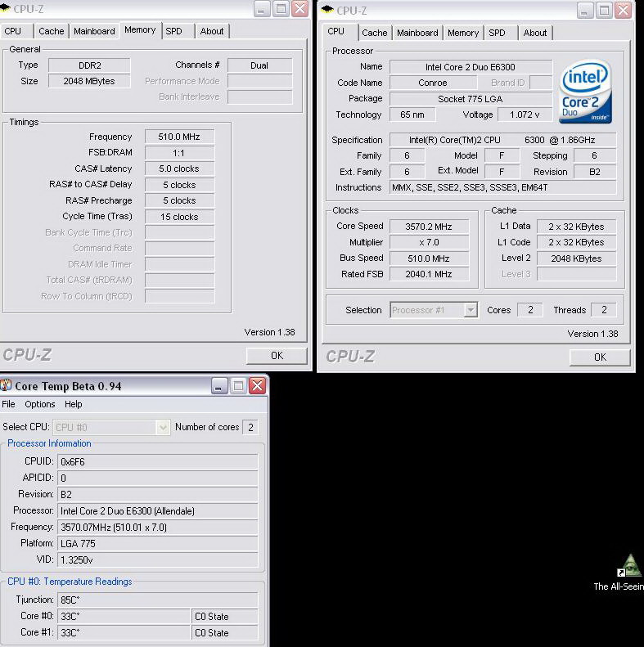Click the Multiplier x 7.0 value

tap(429, 243)
